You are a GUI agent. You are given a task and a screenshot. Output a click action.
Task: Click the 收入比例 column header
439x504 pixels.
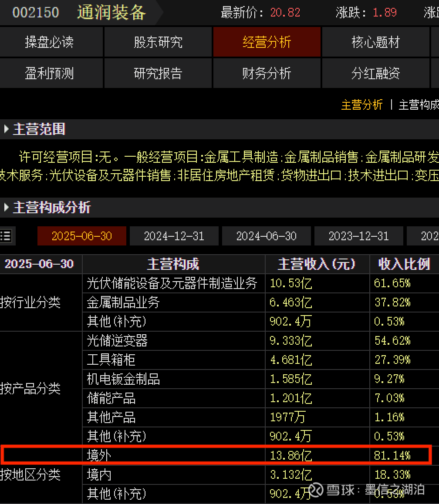coord(404,264)
